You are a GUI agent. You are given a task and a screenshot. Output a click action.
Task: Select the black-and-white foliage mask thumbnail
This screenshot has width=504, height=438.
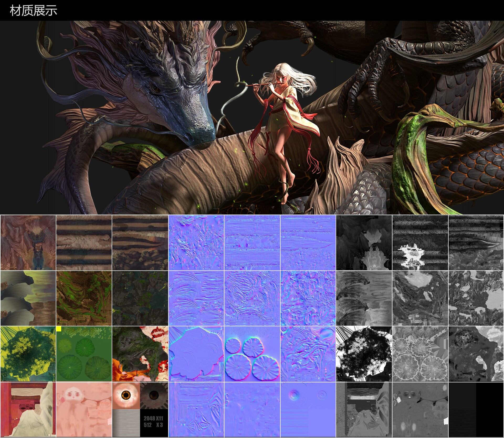(364, 354)
